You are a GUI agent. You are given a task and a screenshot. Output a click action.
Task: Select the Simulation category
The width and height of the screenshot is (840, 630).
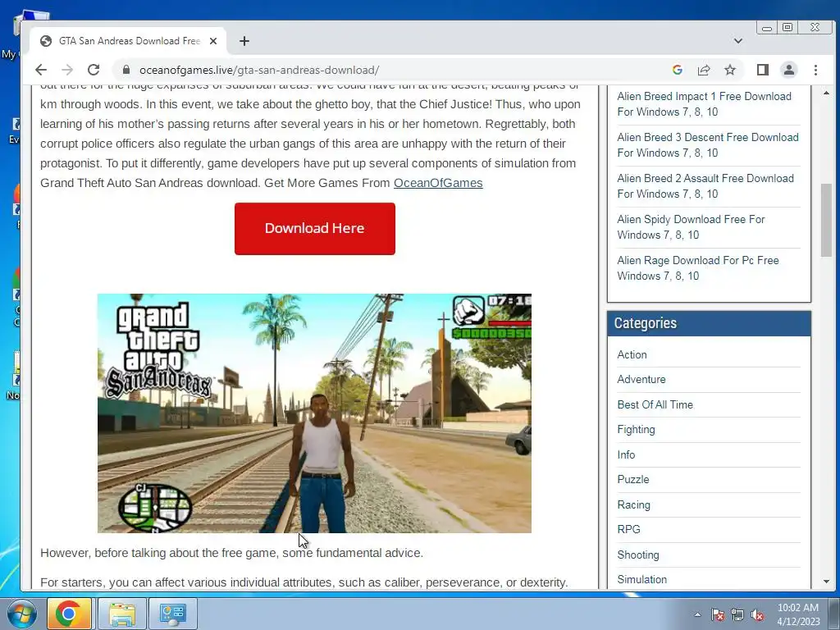pyautogui.click(x=641, y=579)
